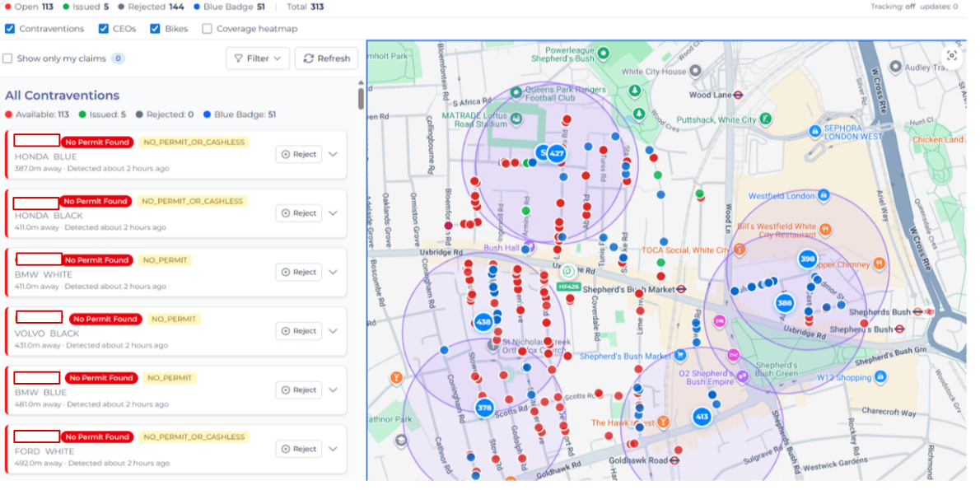Expand the VOLVO BLACK contravention card
This screenshot has width=980, height=490.
point(334,331)
